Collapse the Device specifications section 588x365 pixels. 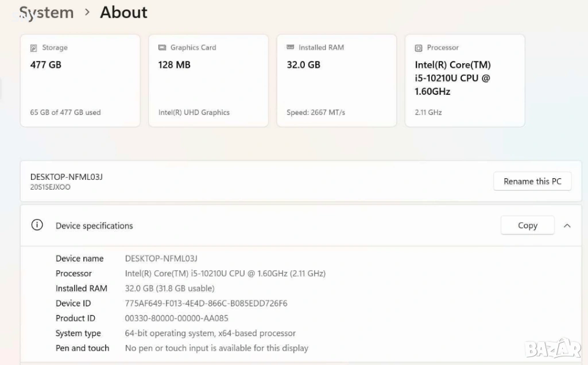click(x=567, y=226)
